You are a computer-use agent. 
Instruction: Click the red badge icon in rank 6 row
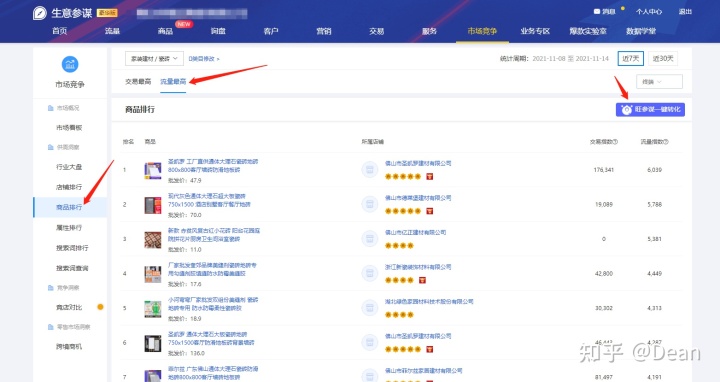click(430, 349)
